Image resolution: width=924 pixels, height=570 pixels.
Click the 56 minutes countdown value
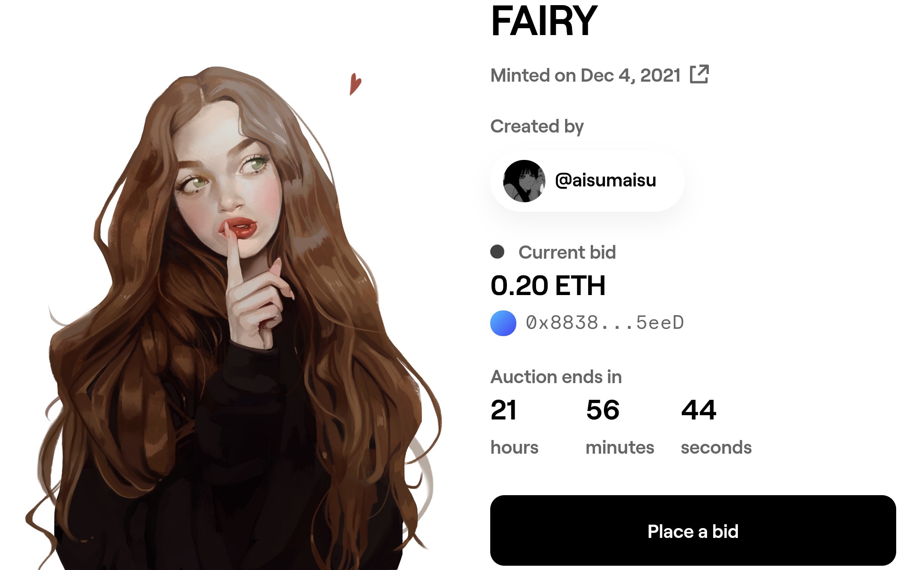tap(603, 410)
